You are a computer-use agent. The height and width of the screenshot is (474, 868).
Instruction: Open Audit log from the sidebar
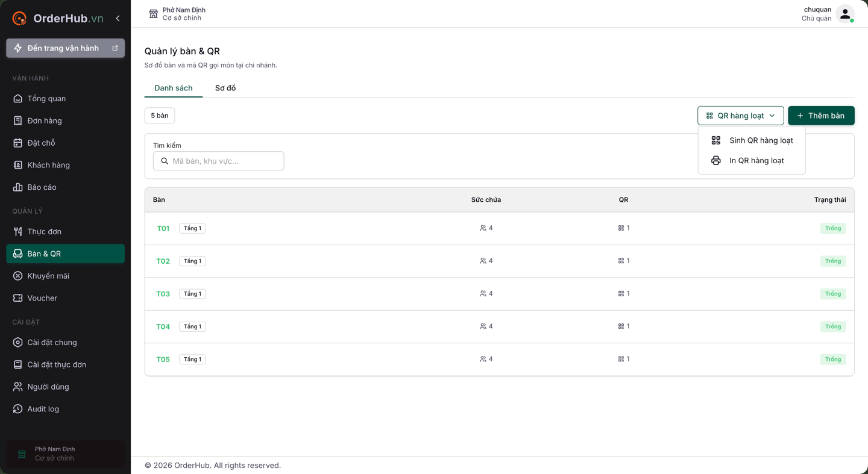coord(65,409)
